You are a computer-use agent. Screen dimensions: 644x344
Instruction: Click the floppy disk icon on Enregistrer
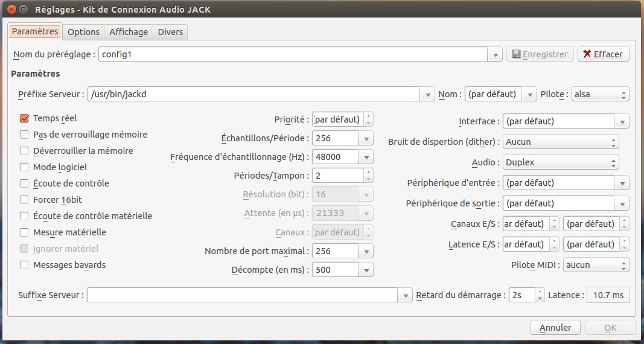(516, 54)
